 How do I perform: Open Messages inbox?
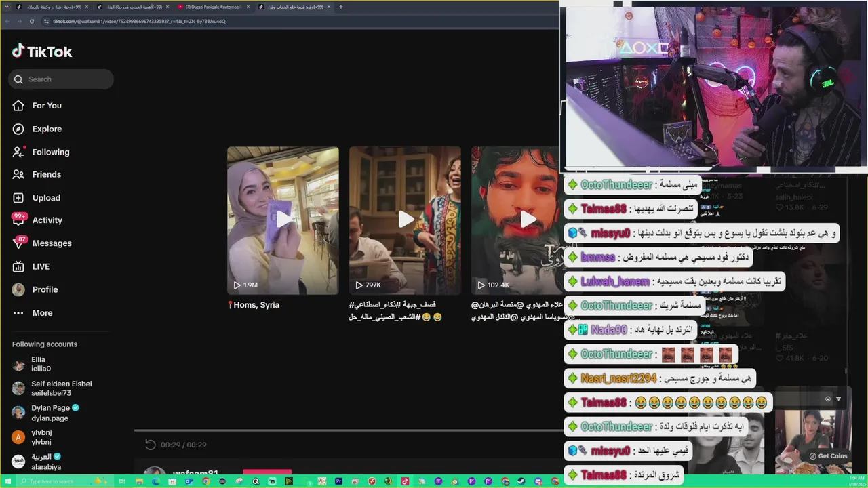tap(52, 243)
